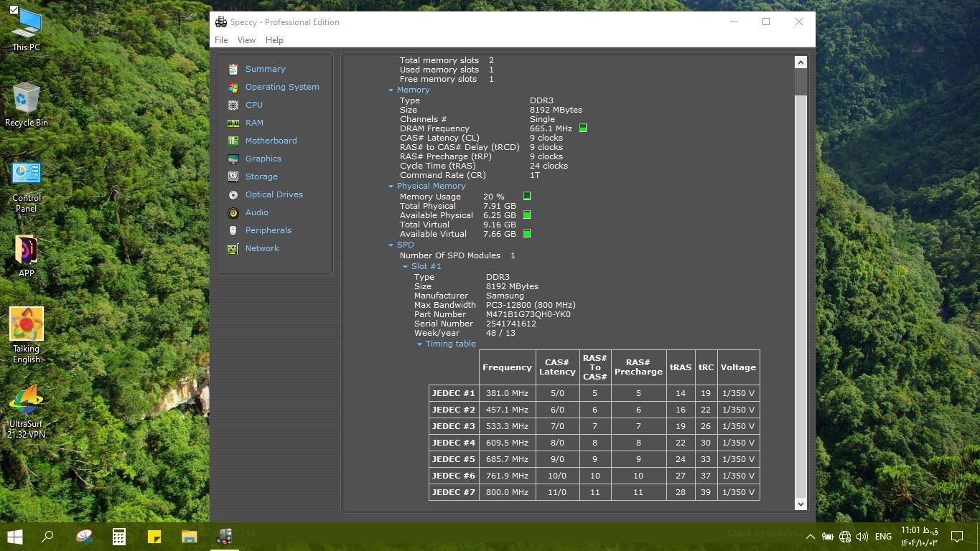Collapse the Memory section
This screenshot has width=980, height=551.
pyautogui.click(x=391, y=90)
